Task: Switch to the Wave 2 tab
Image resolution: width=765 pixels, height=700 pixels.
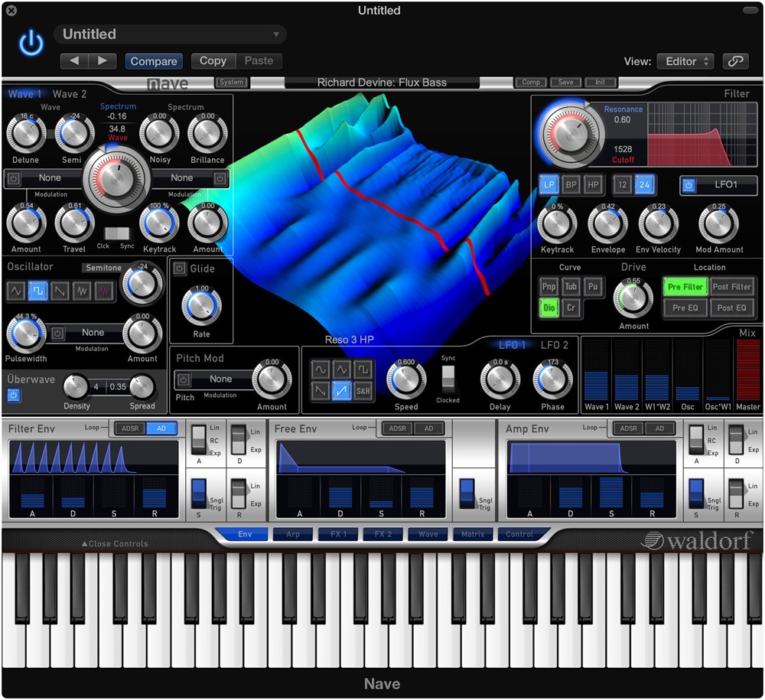Action: click(70, 94)
